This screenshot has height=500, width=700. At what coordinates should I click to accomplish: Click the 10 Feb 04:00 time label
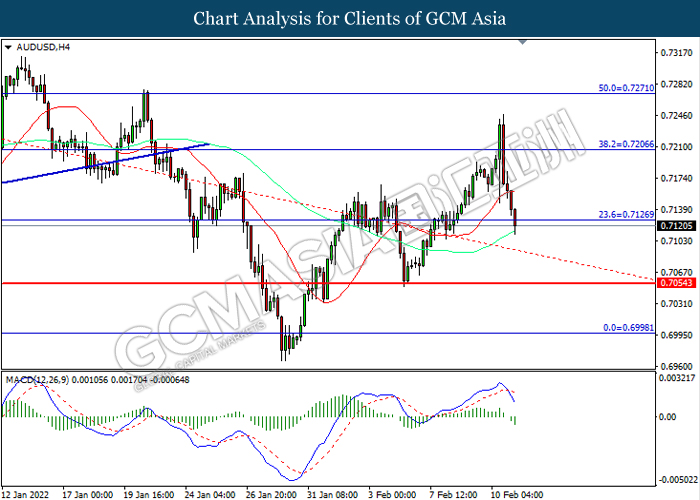(517, 495)
